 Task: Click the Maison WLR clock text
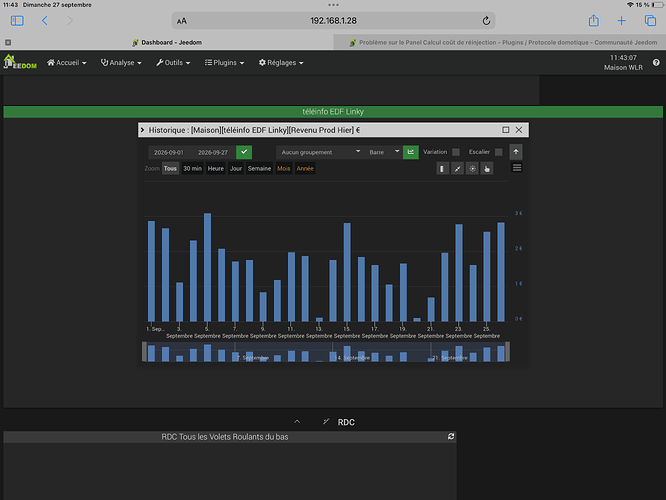tap(623, 68)
